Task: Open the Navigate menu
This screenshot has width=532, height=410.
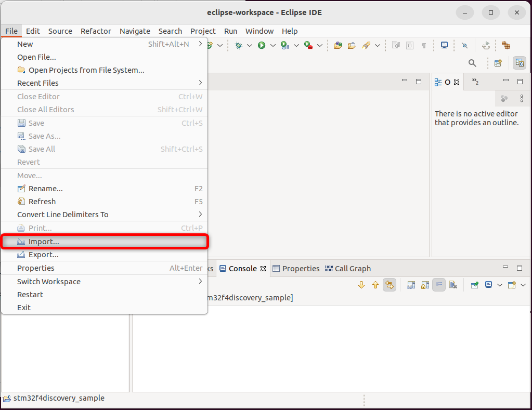Action: tap(135, 31)
